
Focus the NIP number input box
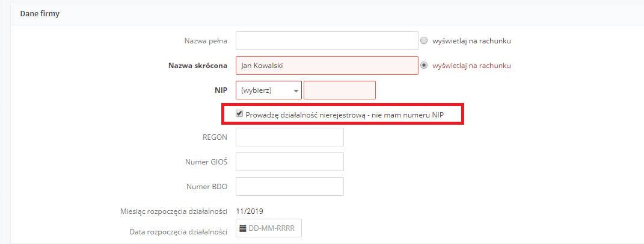tap(340, 90)
